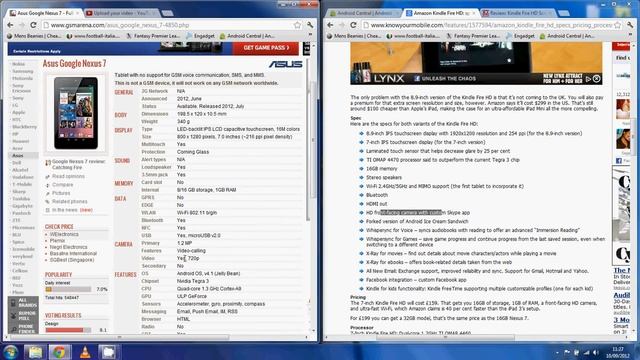Close the Amazon Kindle Fire HD tab
Screen dimensions: 640x360
coord(473,13)
